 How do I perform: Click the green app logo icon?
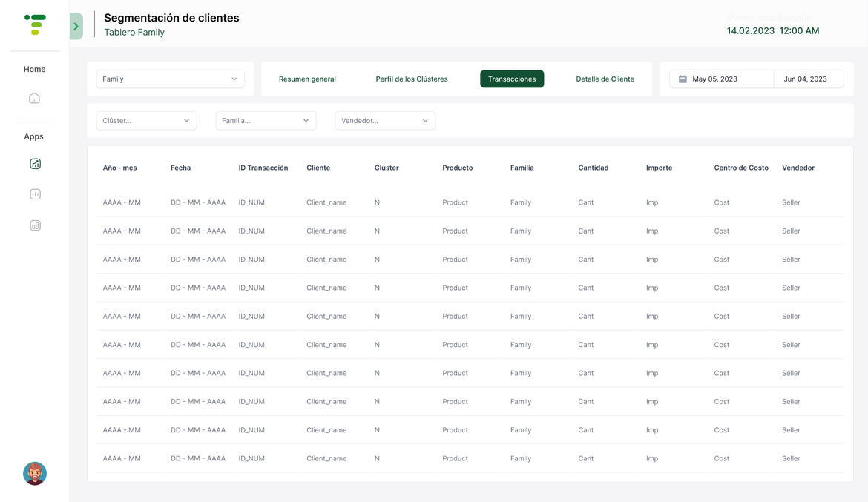point(35,24)
